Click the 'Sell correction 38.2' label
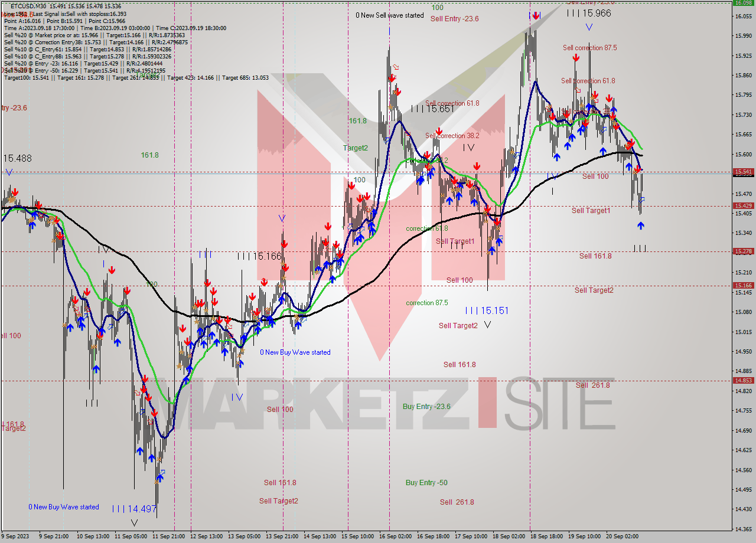Viewport: 756px width, 543px height. pyautogui.click(x=452, y=136)
